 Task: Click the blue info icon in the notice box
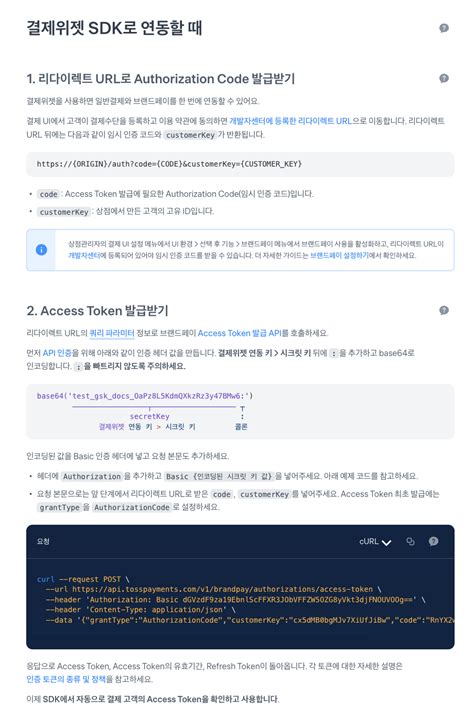pos(41,250)
